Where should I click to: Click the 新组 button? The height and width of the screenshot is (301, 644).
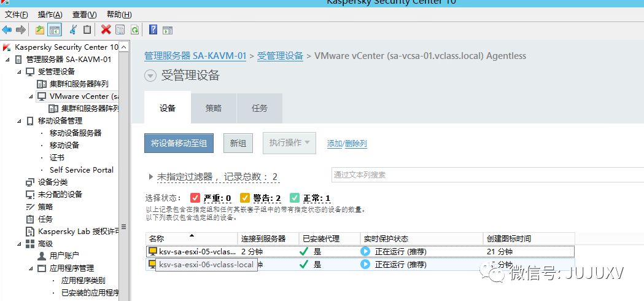tap(238, 143)
